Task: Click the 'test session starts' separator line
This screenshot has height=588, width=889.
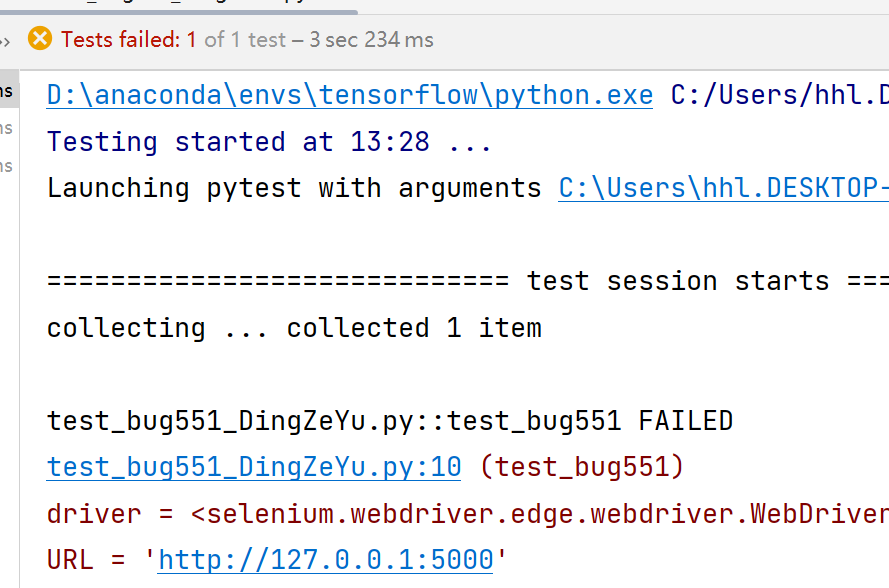Action: (x=677, y=281)
